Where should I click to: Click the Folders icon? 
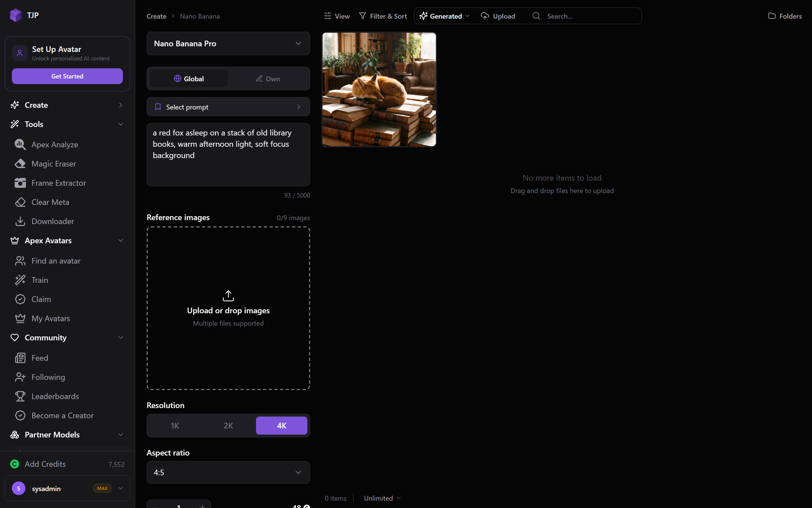772,16
